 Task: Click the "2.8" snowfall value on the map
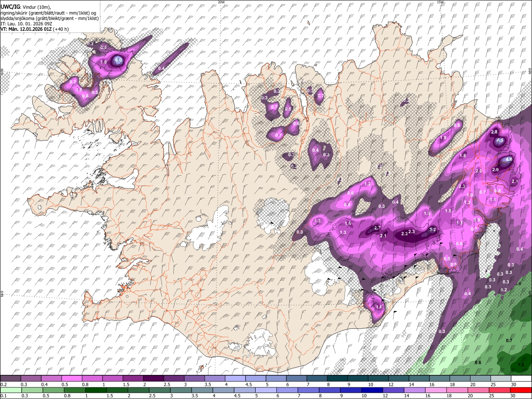click(494, 132)
